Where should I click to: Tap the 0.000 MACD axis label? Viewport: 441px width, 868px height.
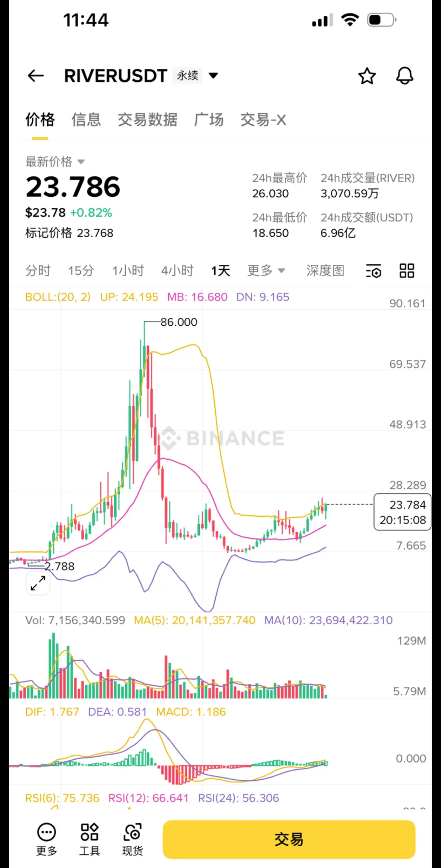[411, 758]
